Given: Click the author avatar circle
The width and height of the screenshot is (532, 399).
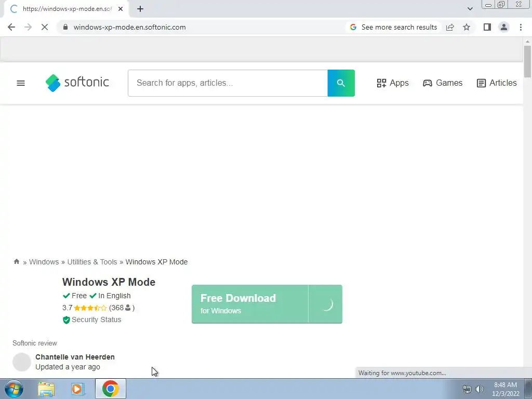Looking at the screenshot, I should click(22, 362).
